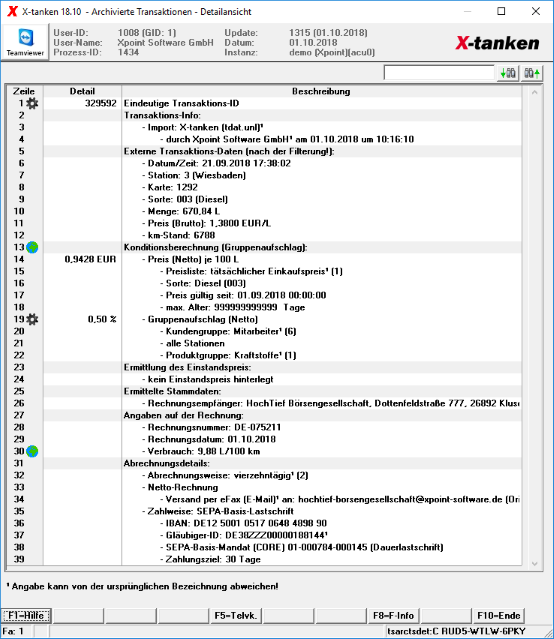
Task: Click the red X application icon in title bar
Action: click(x=12, y=11)
